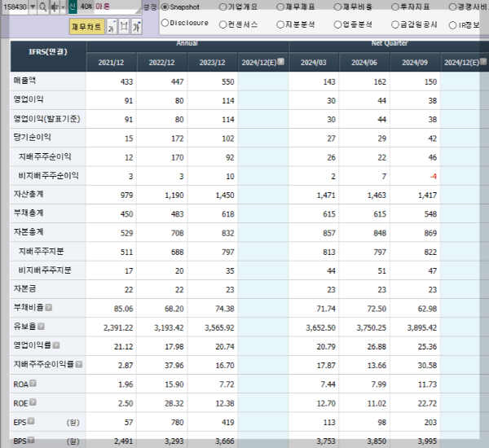489x448 pixels.
Task: Click the 당기순이익 row label
Action: (32, 137)
